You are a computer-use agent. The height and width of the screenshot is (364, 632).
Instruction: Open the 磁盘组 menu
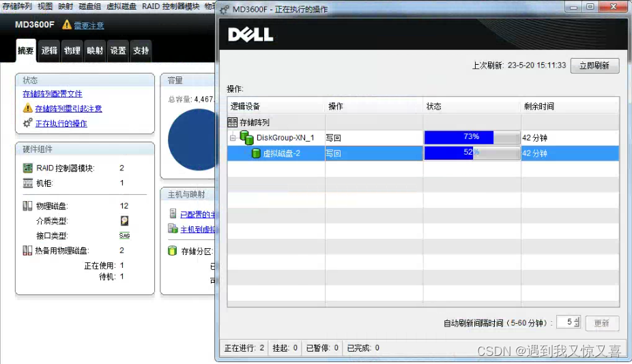click(90, 6)
